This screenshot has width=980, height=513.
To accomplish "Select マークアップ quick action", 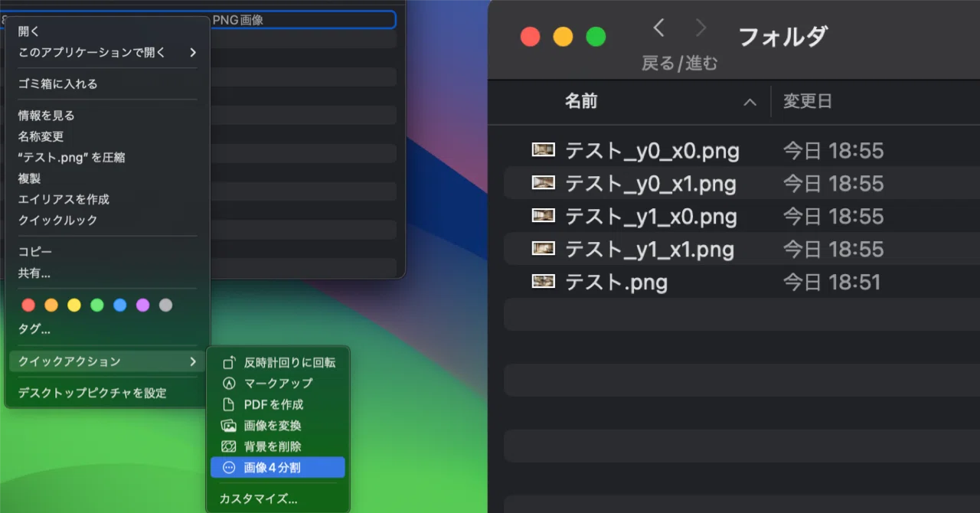I will click(x=278, y=383).
